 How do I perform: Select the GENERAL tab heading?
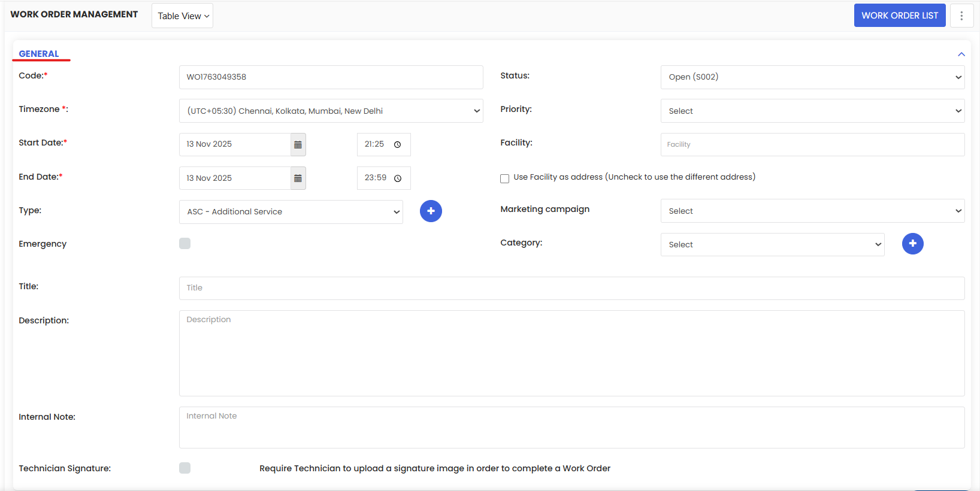coord(39,54)
